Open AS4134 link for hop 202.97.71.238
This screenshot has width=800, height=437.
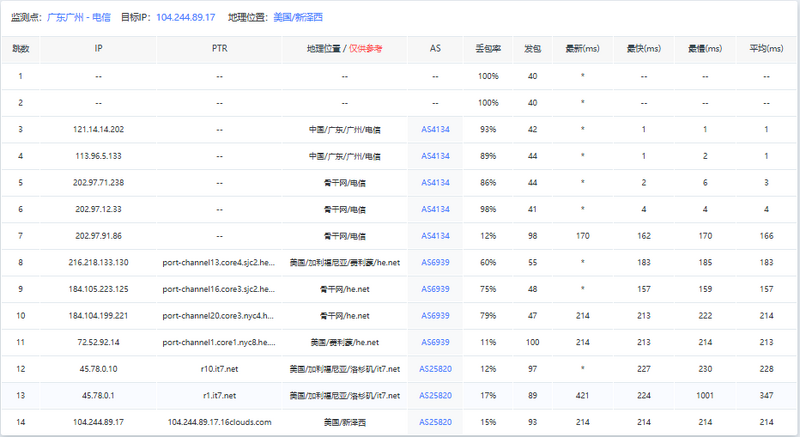[x=435, y=183]
